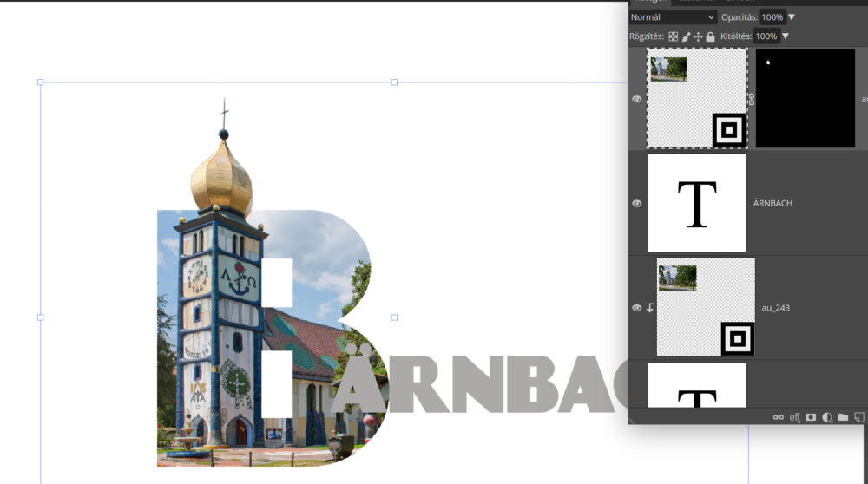Toggle lock image pixels brush icon
Viewport: 868px width, 484px height.
click(686, 36)
